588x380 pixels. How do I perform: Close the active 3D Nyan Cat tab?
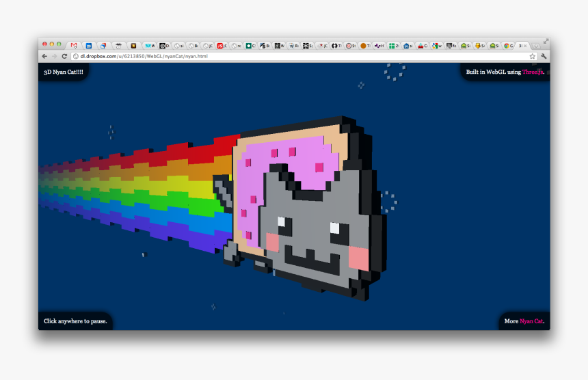pyautogui.click(x=525, y=46)
